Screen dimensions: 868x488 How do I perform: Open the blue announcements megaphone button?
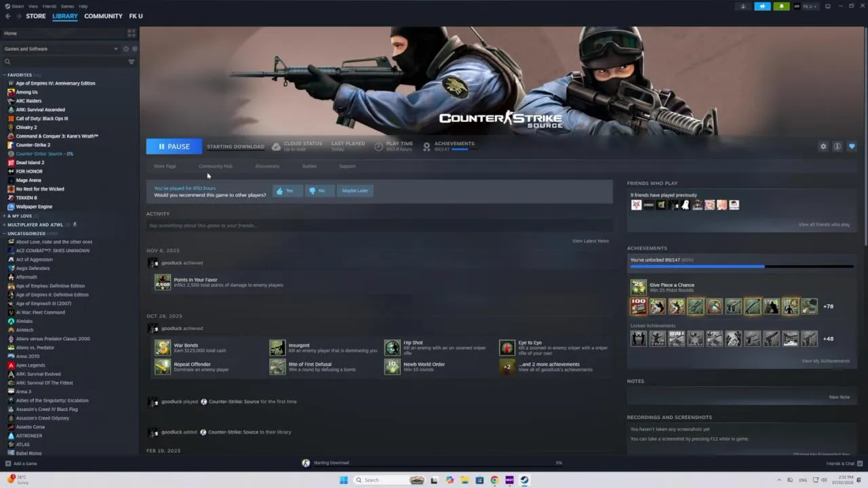tap(762, 6)
